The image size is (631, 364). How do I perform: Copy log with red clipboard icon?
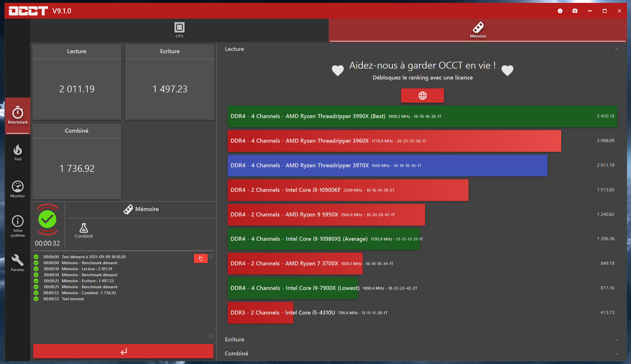(x=201, y=258)
